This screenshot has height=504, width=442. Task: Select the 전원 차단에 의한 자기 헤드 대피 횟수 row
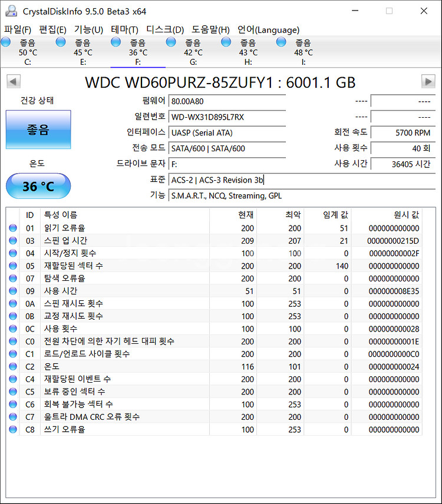pos(215,341)
